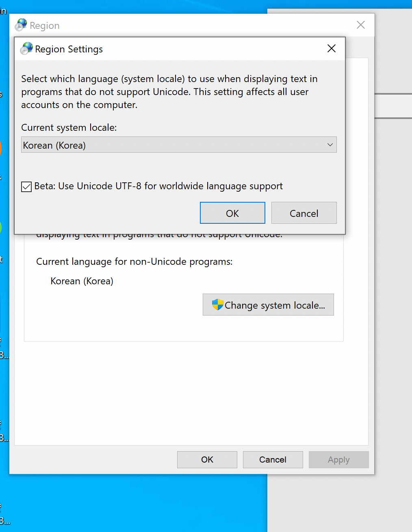The height and width of the screenshot is (532, 412).
Task: Close the Region window
Action: (361, 25)
